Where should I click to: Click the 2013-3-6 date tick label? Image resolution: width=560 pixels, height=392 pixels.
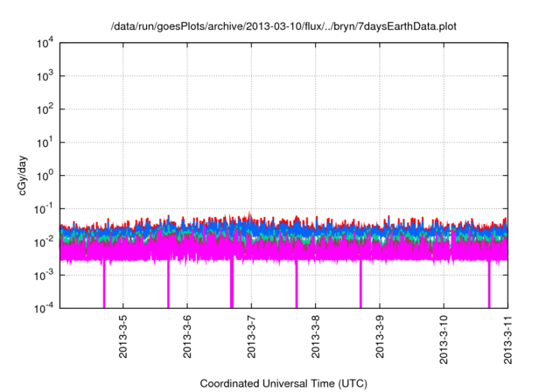coord(187,337)
